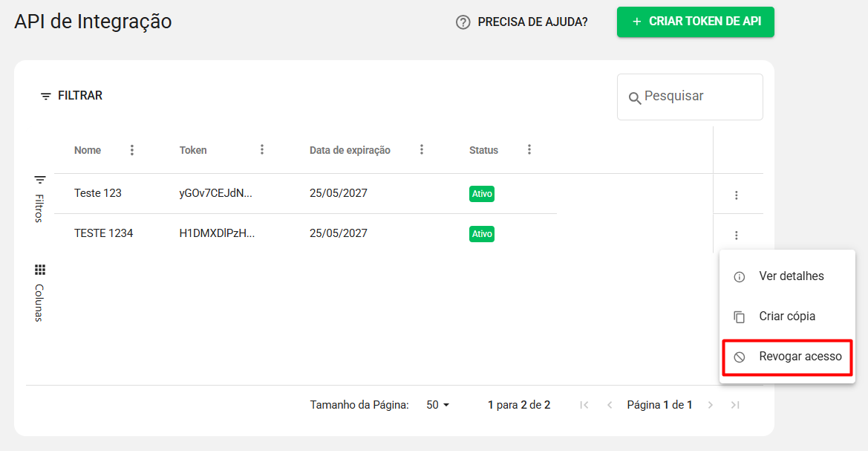The width and height of the screenshot is (868, 451).
Task: Open Data de expiração column options menu
Action: click(x=421, y=149)
